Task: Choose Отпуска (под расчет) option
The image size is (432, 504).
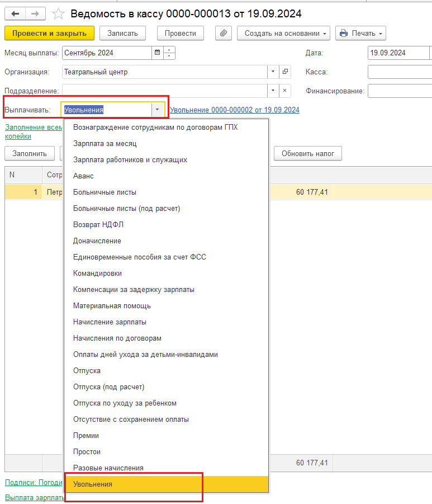Action: tap(167, 387)
